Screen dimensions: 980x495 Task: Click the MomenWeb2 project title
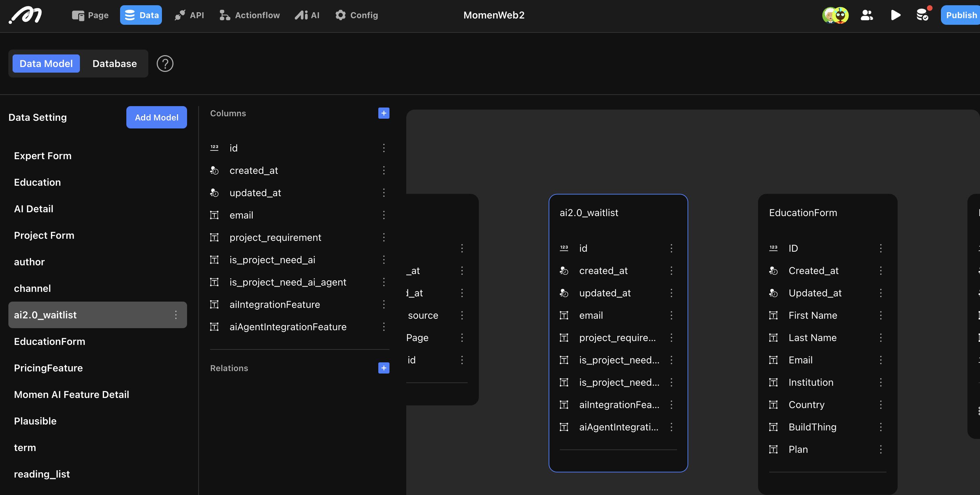pos(493,15)
